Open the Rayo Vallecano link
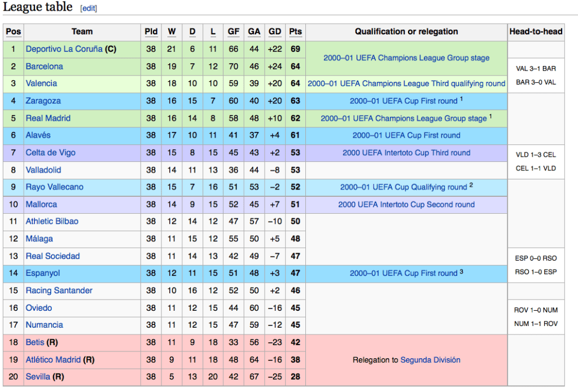 pyautogui.click(x=54, y=187)
